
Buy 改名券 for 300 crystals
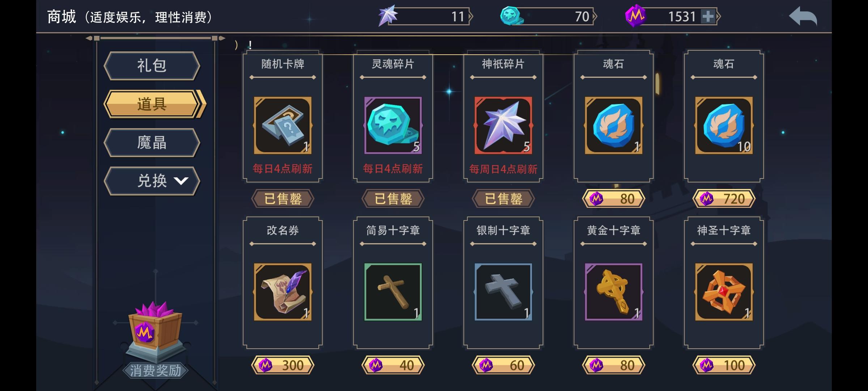(282, 365)
